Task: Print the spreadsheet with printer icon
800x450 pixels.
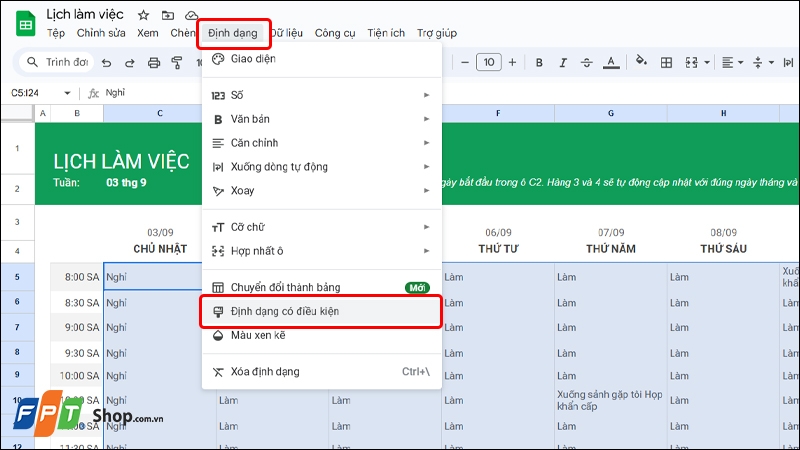Action: pos(154,63)
